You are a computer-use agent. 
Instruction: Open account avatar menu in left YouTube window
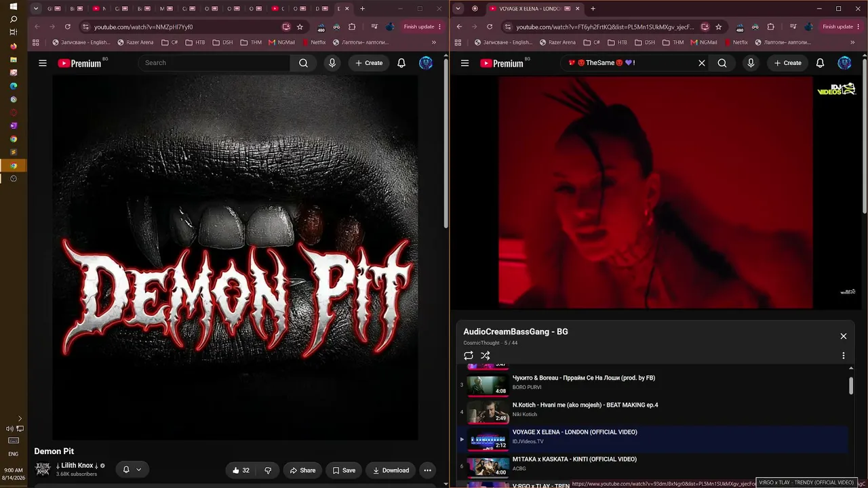click(x=426, y=63)
